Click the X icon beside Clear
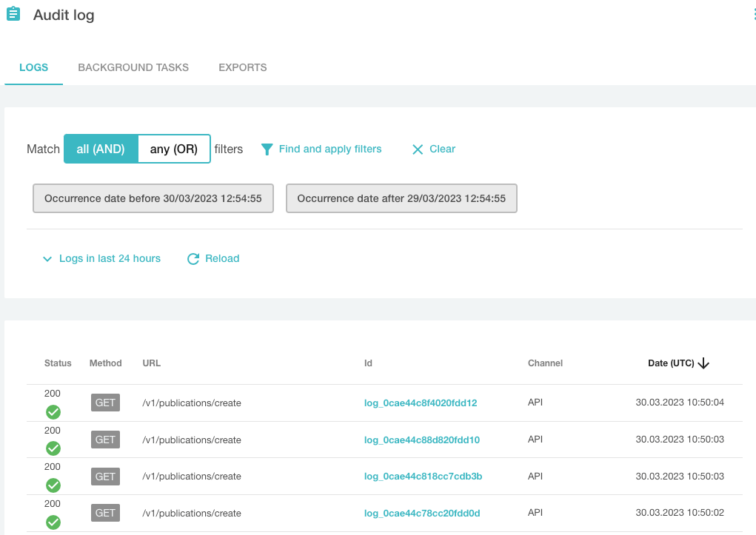756x535 pixels. (418, 149)
